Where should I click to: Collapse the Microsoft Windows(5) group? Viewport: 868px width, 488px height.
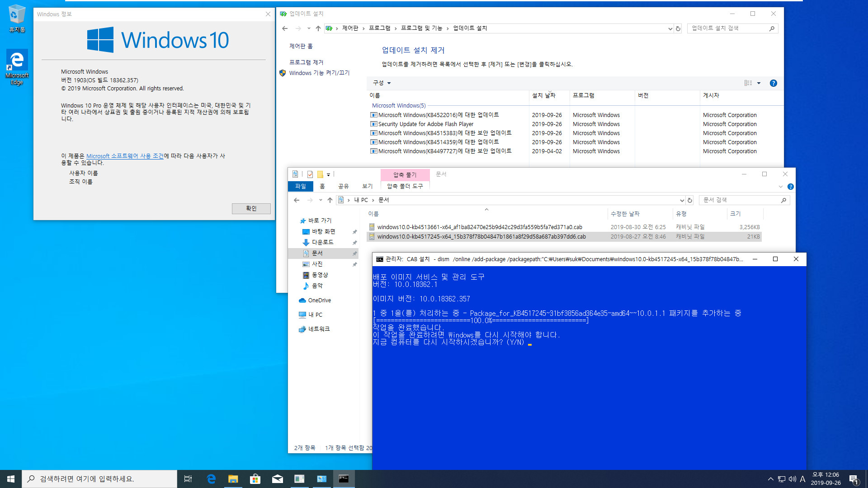pyautogui.click(x=398, y=106)
